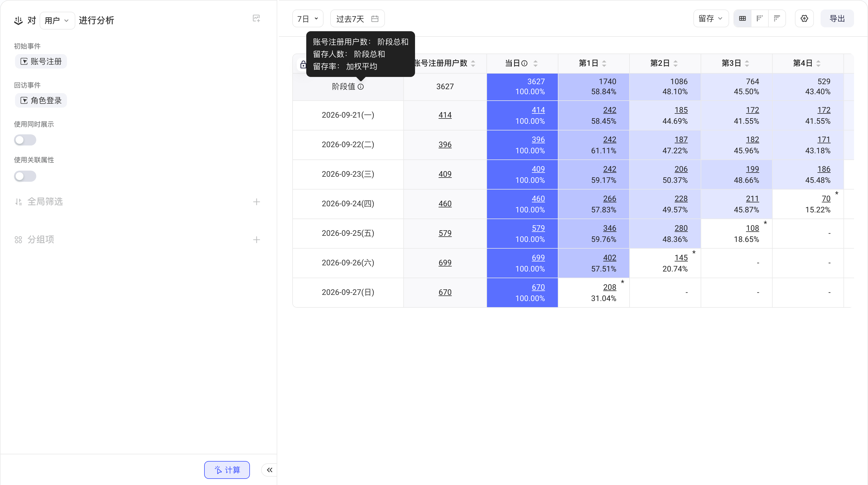Add a global filter with plus icon

[x=256, y=202]
